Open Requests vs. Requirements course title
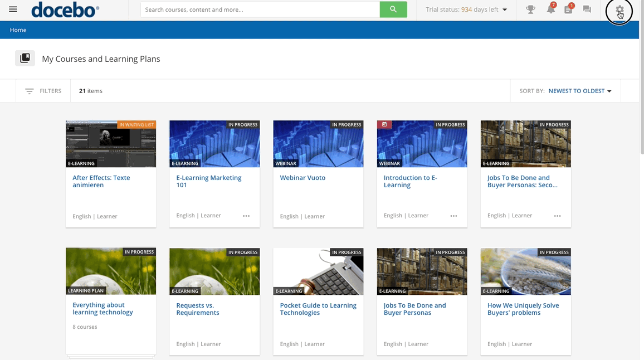 tap(198, 309)
